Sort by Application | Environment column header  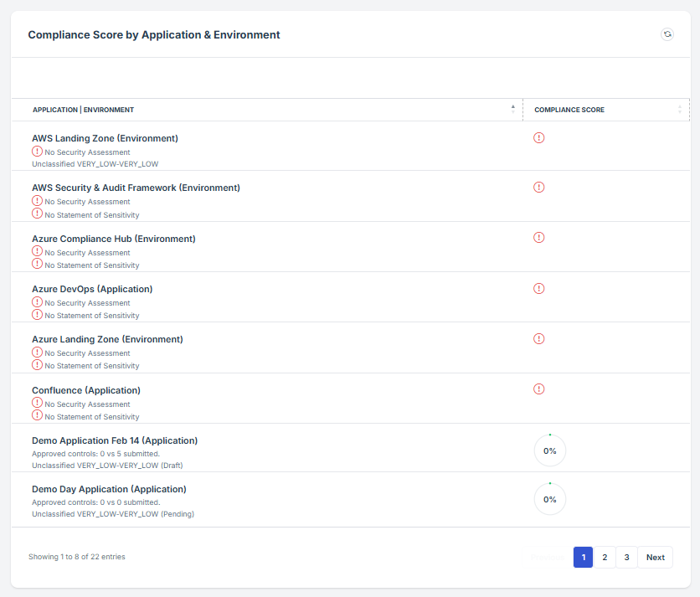[84, 110]
